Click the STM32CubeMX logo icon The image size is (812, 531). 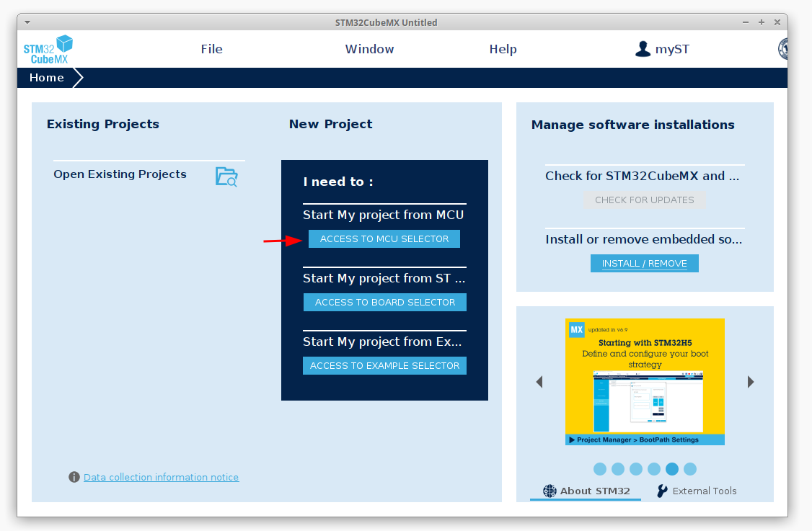tap(48, 49)
